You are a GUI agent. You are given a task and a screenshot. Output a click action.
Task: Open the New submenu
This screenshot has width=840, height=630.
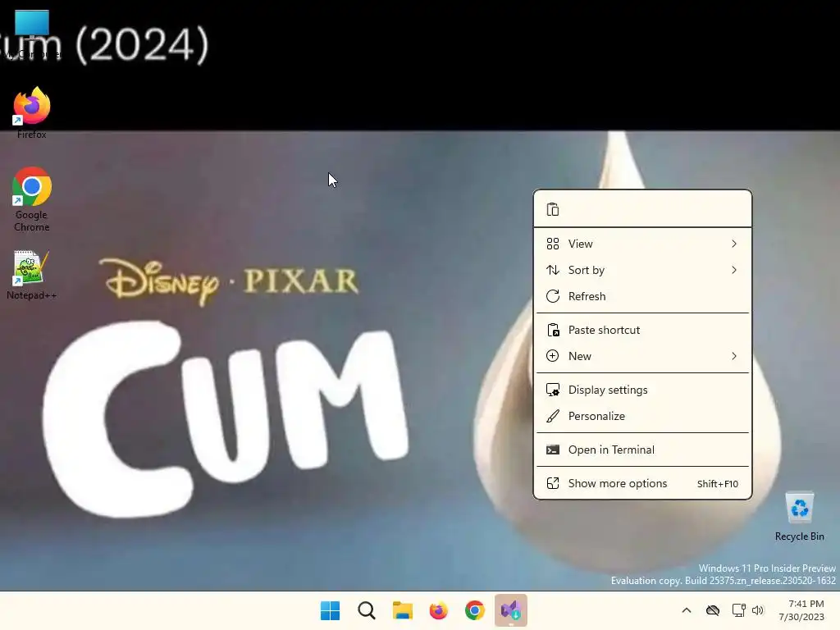pyautogui.click(x=642, y=356)
